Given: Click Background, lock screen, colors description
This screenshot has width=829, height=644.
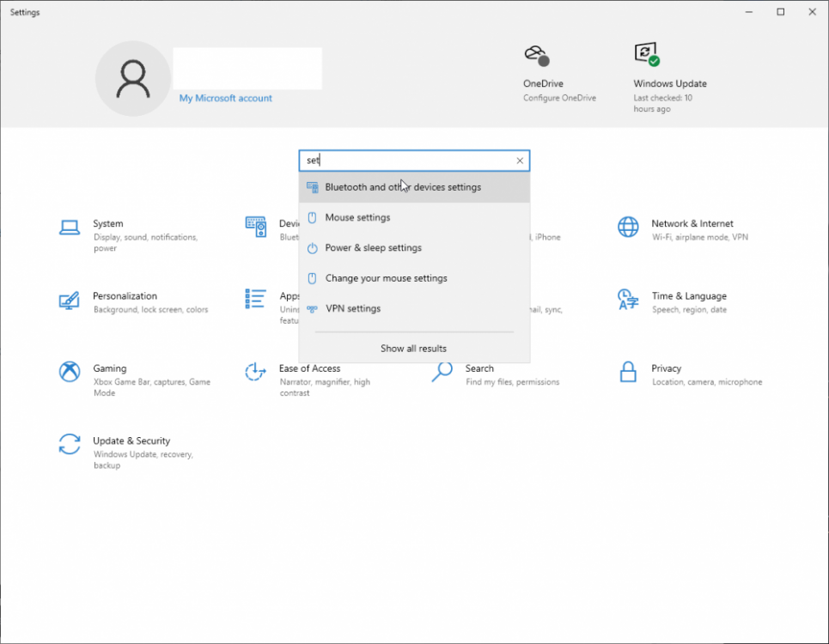Looking at the screenshot, I should [150, 310].
